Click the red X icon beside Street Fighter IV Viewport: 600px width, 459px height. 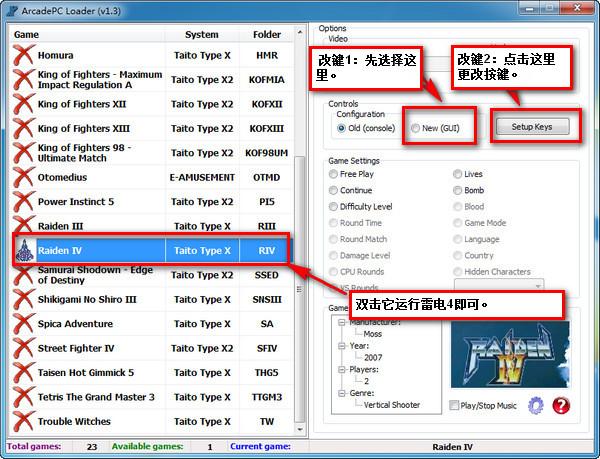coord(23,348)
